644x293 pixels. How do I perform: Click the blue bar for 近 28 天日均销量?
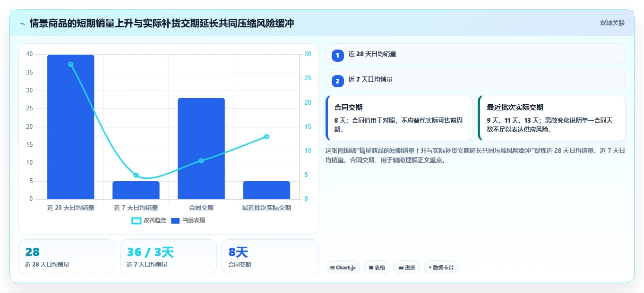(70, 127)
